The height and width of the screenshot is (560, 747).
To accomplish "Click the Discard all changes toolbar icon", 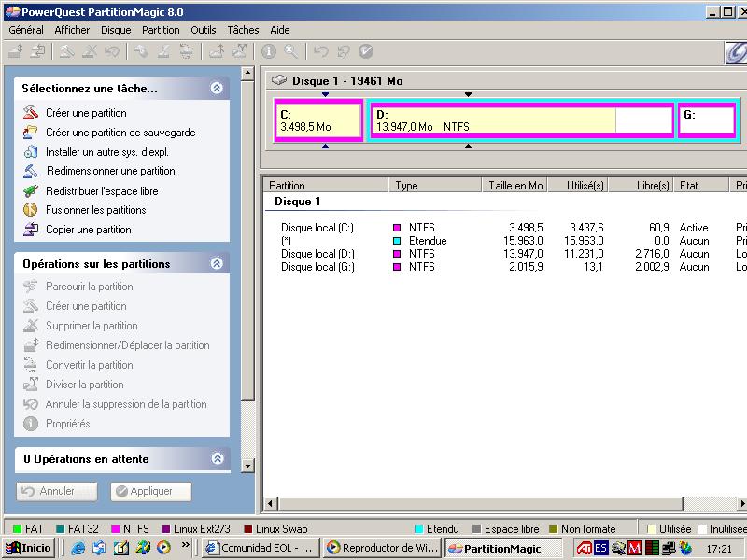I will pyautogui.click(x=344, y=51).
